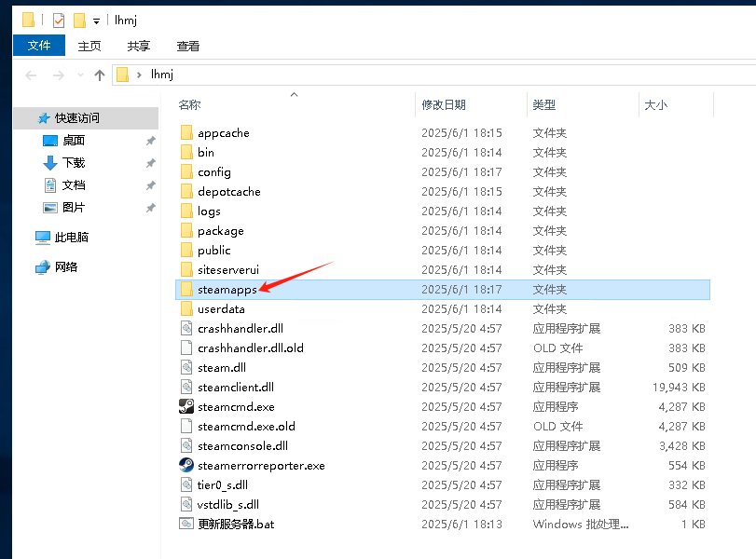This screenshot has width=756, height=559.
Task: Sort by the 类型 column header
Action: pyautogui.click(x=543, y=104)
